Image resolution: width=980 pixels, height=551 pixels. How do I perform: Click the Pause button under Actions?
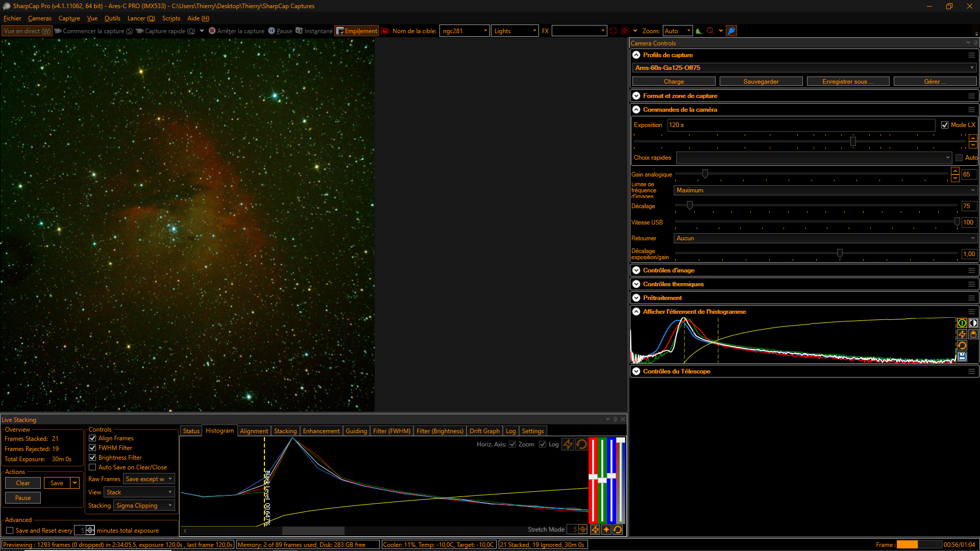point(23,498)
